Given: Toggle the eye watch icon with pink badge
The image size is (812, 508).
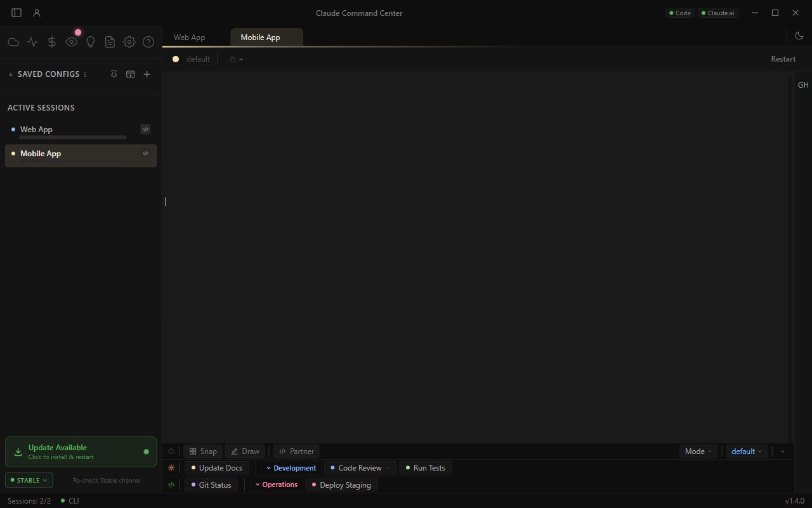Looking at the screenshot, I should point(72,42).
